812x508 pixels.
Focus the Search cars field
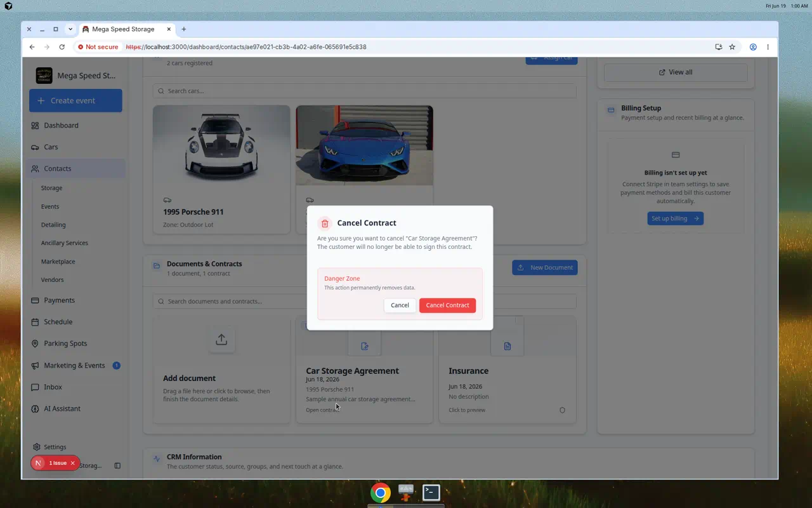365,91
